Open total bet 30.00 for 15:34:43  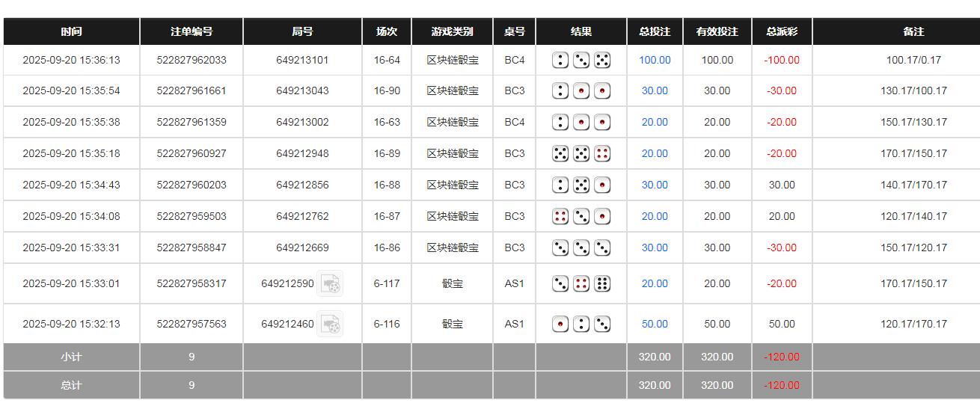click(x=655, y=185)
